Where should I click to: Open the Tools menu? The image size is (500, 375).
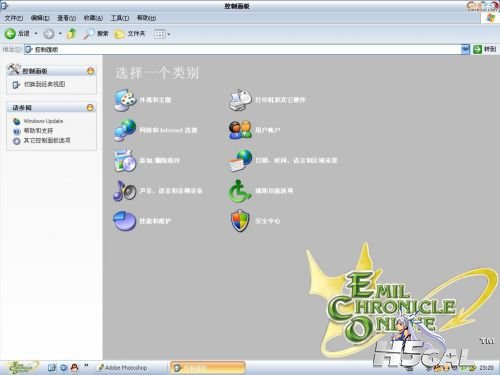pos(120,18)
